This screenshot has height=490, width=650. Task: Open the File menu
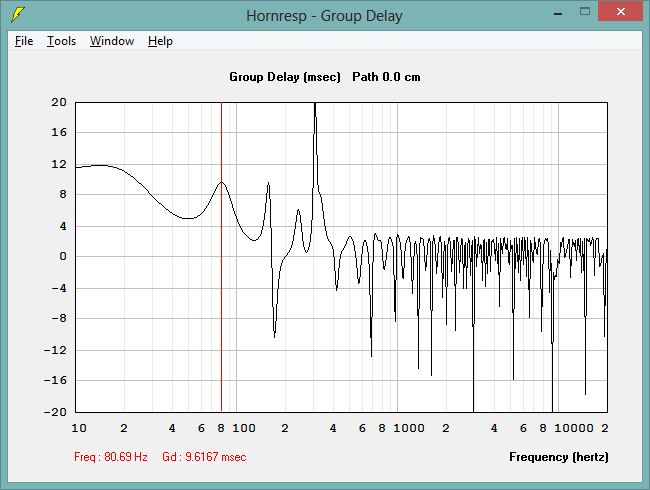(x=24, y=41)
